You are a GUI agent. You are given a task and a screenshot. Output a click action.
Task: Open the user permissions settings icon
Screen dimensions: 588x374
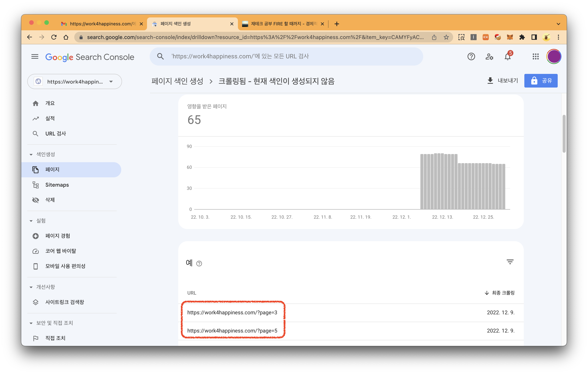489,56
